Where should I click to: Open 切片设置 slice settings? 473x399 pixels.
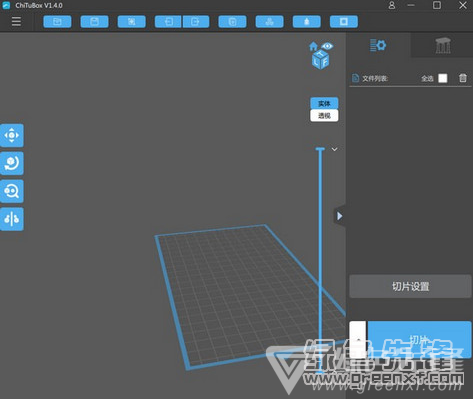(410, 286)
